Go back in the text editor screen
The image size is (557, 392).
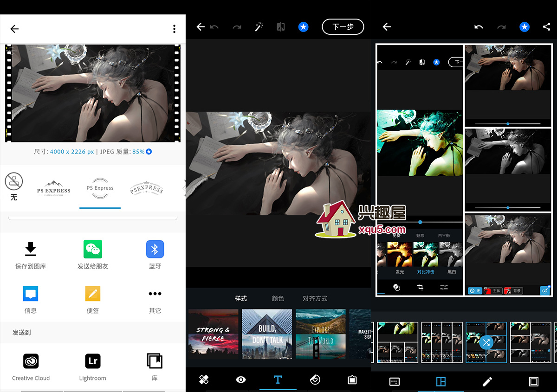tap(201, 27)
